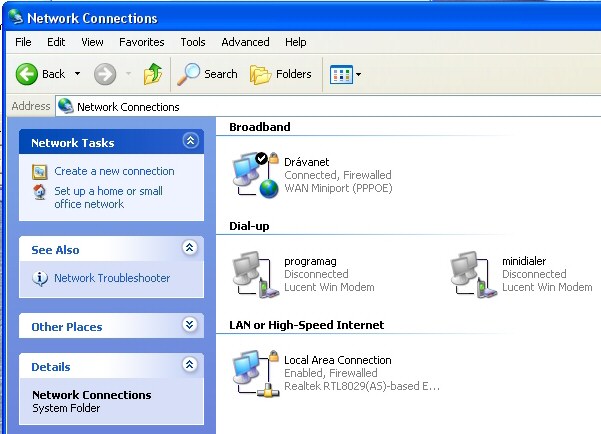The width and height of the screenshot is (601, 434).
Task: Click the Network Troubleshooter info icon
Action: (x=40, y=278)
